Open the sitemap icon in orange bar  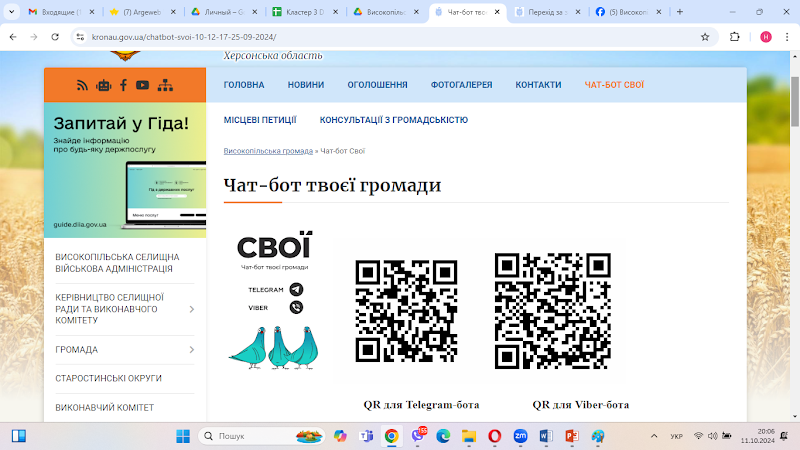pyautogui.click(x=165, y=85)
